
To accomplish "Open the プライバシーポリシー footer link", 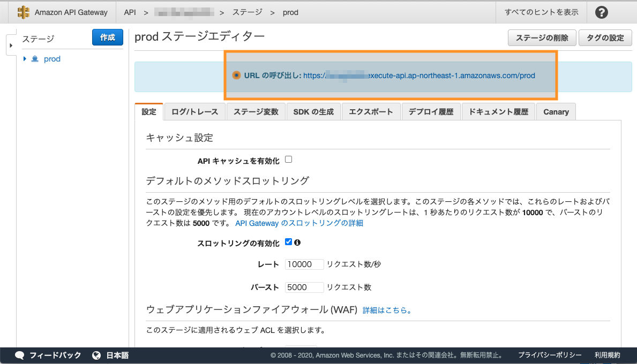I will [550, 355].
